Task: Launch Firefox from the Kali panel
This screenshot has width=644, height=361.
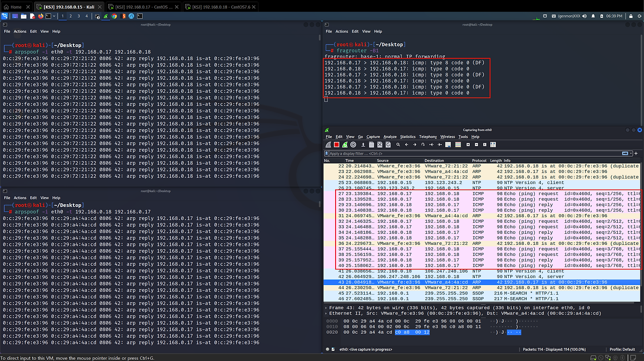Action: click(x=40, y=16)
